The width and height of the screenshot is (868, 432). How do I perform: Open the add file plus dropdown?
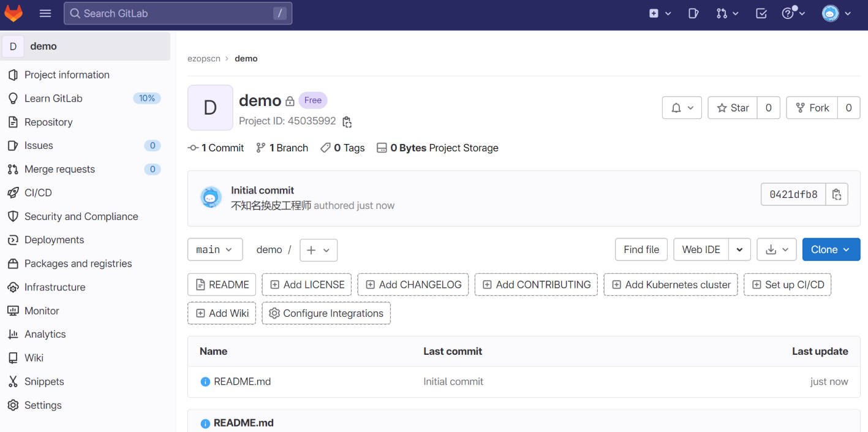click(x=319, y=250)
